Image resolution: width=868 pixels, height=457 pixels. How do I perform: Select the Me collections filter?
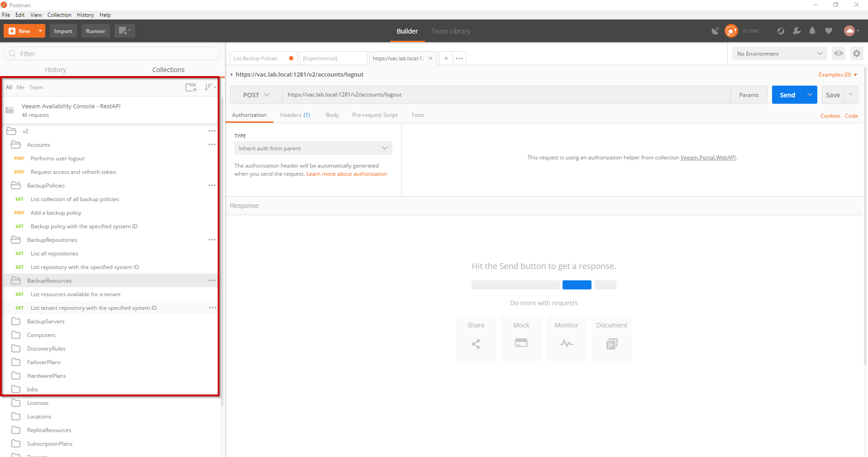click(x=20, y=87)
